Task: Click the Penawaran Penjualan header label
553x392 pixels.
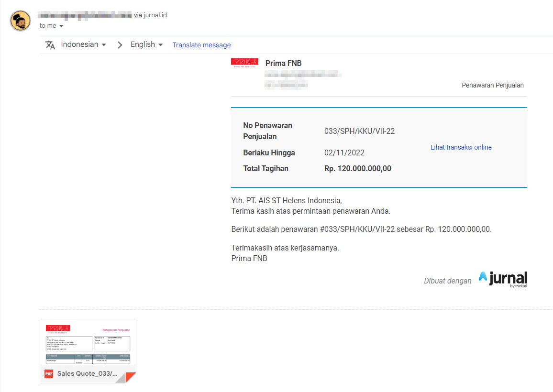Action: coord(493,85)
